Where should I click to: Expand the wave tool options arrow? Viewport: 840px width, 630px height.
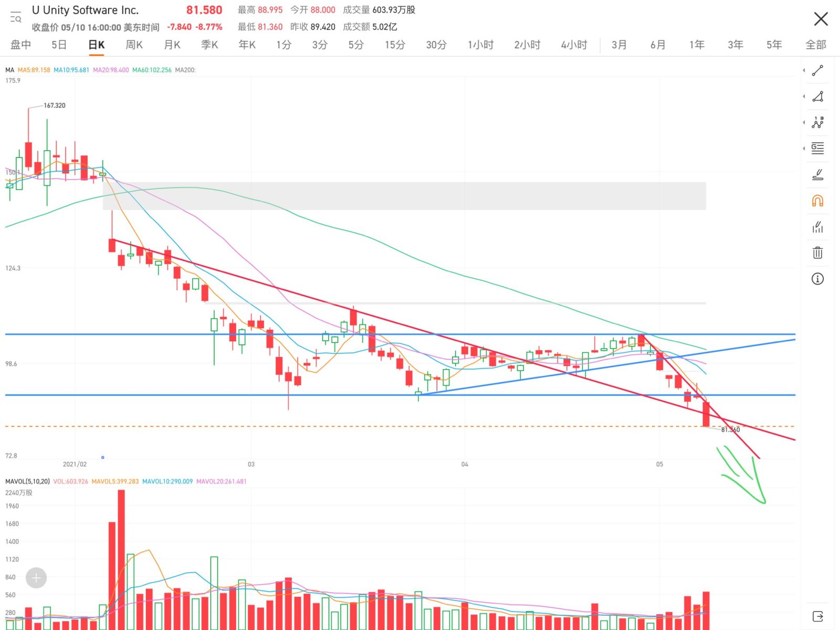804,122
